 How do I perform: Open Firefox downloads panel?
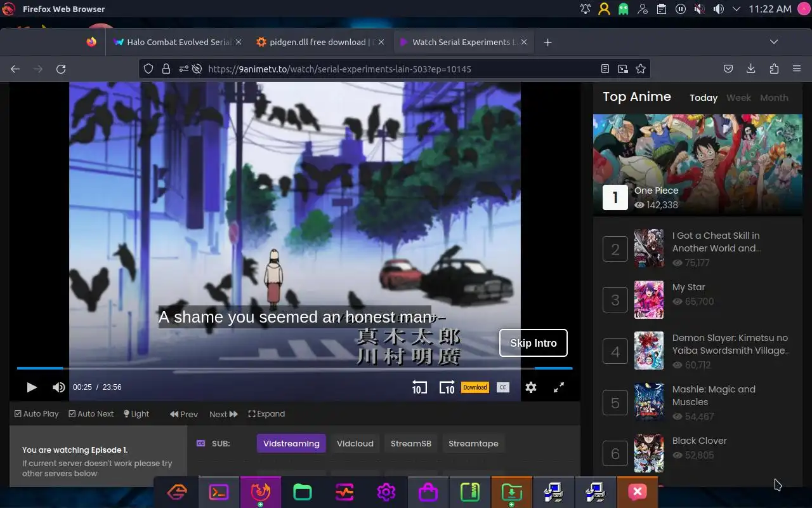751,69
